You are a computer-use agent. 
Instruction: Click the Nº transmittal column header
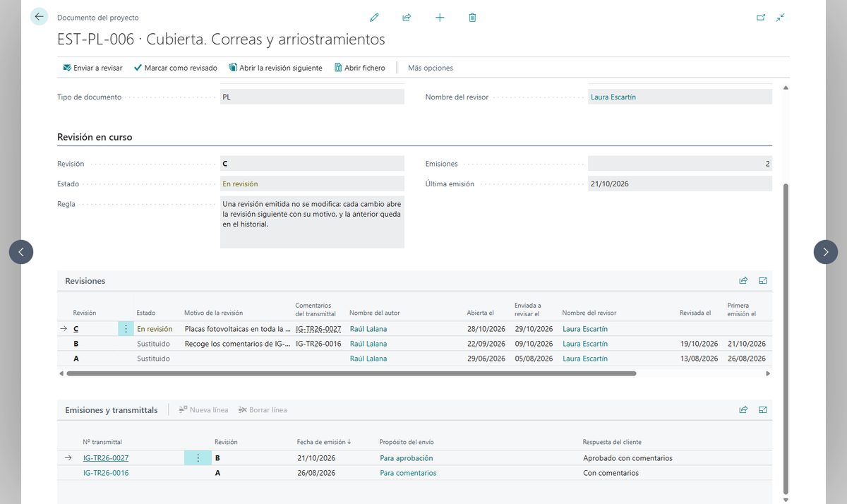[102, 442]
